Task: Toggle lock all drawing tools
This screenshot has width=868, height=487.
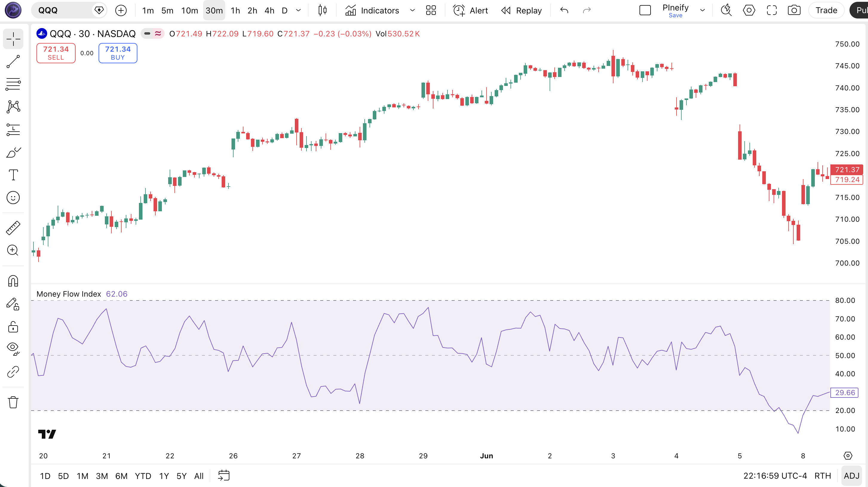Action: (13, 326)
